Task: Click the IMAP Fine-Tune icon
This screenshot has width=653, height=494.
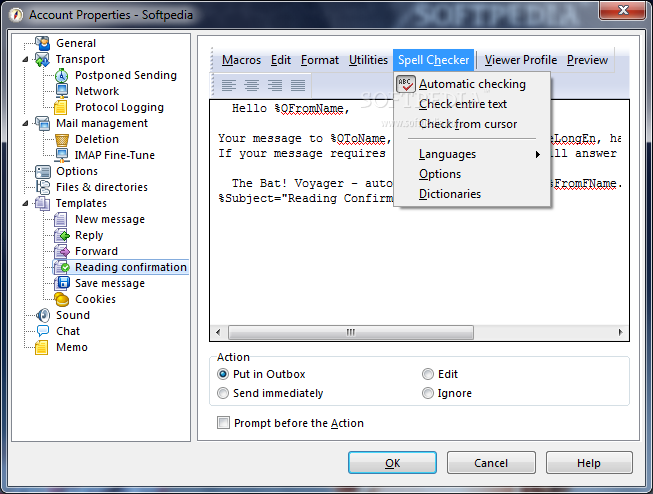Action: click(x=62, y=155)
